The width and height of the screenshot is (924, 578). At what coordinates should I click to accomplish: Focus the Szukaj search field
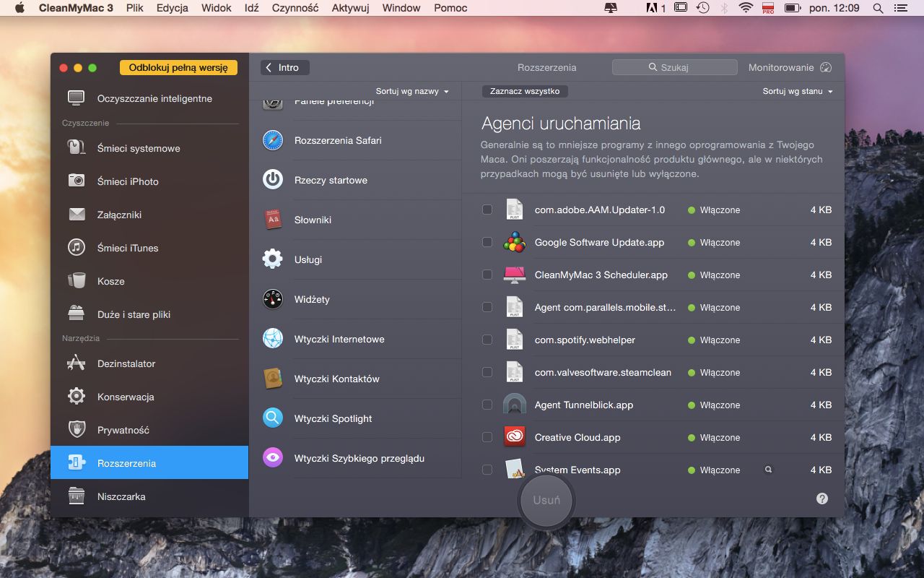point(674,67)
